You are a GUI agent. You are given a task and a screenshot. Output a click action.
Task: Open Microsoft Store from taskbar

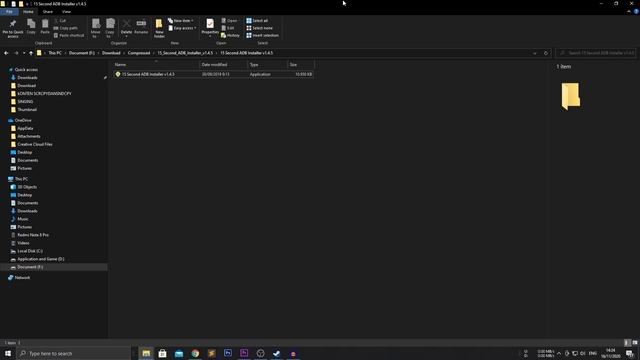tap(162, 353)
